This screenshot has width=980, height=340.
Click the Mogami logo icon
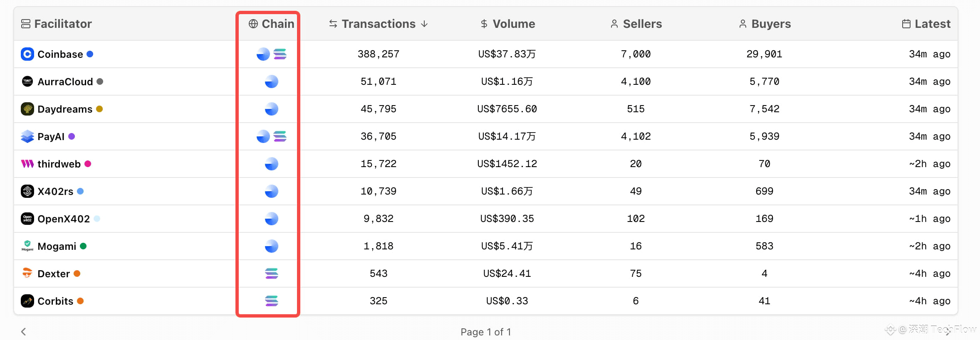pos(27,246)
